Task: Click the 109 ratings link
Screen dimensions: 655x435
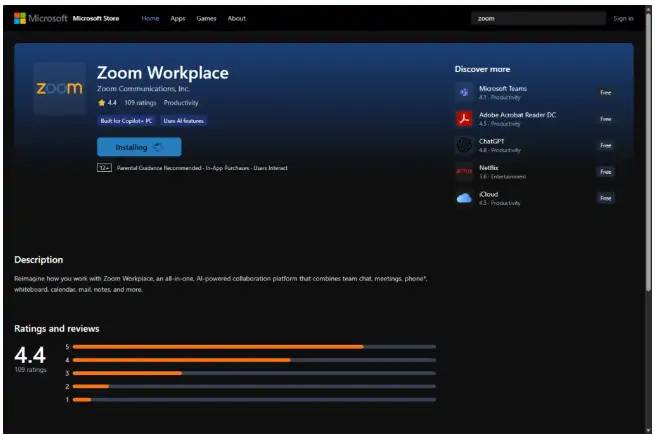Action: pyautogui.click(x=140, y=103)
